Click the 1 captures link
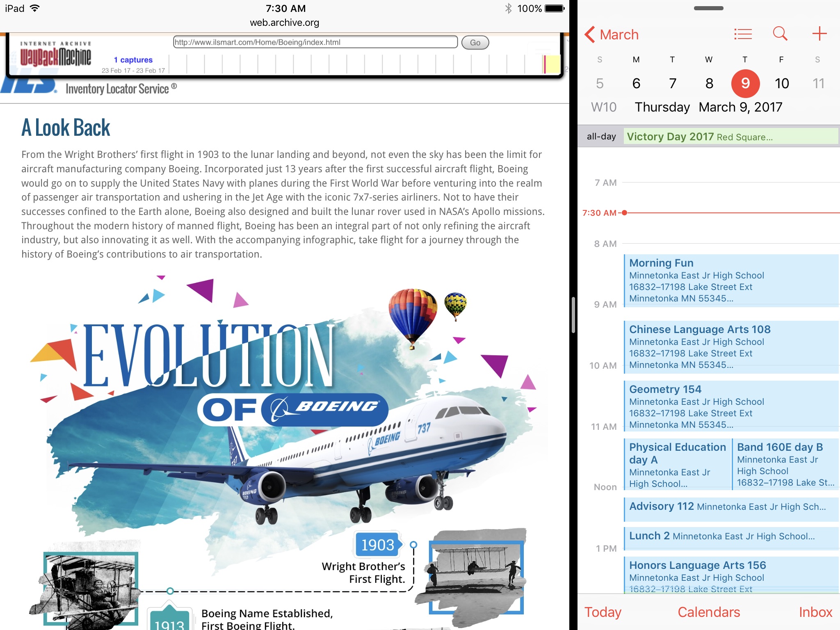Image resolution: width=840 pixels, height=630 pixels. 133,60
